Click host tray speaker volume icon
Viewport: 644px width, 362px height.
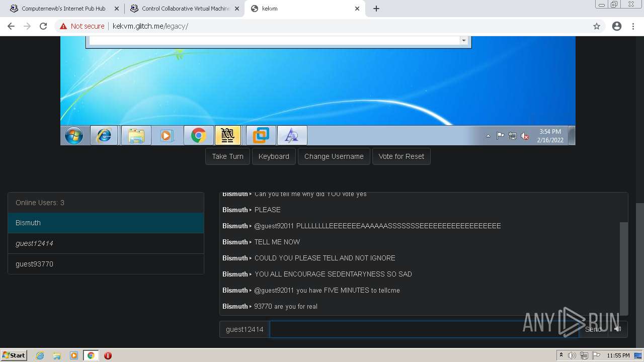coord(572,355)
